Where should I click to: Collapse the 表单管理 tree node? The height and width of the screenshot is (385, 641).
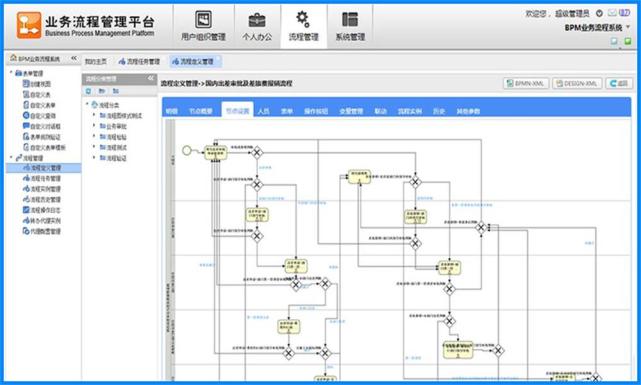click(x=11, y=73)
